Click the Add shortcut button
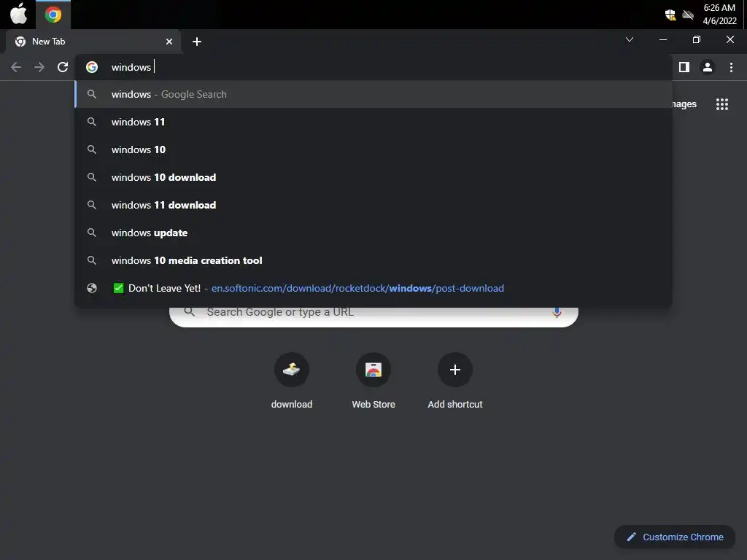The height and width of the screenshot is (560, 747). pos(455,381)
